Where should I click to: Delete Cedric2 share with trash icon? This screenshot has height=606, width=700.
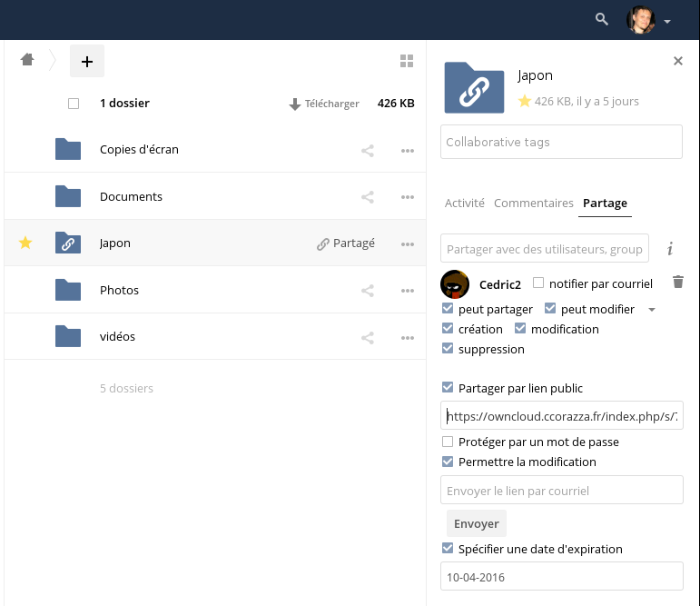coord(677,283)
